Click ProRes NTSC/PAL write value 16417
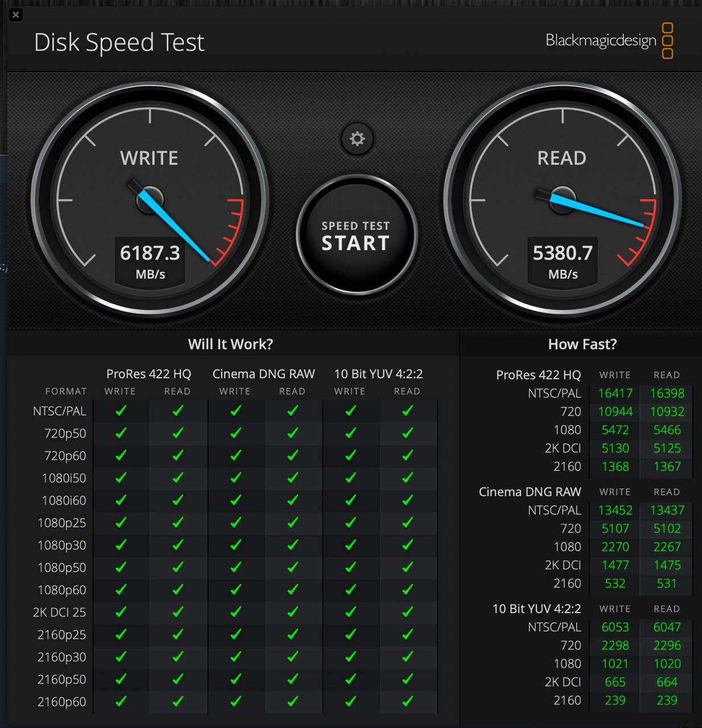Screen dimensions: 702x728 [x=615, y=394]
